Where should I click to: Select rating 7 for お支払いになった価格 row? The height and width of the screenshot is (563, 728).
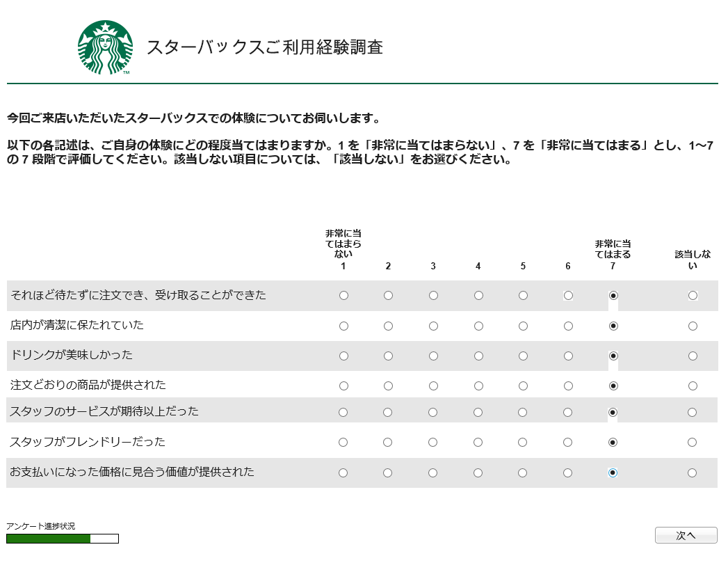(613, 473)
